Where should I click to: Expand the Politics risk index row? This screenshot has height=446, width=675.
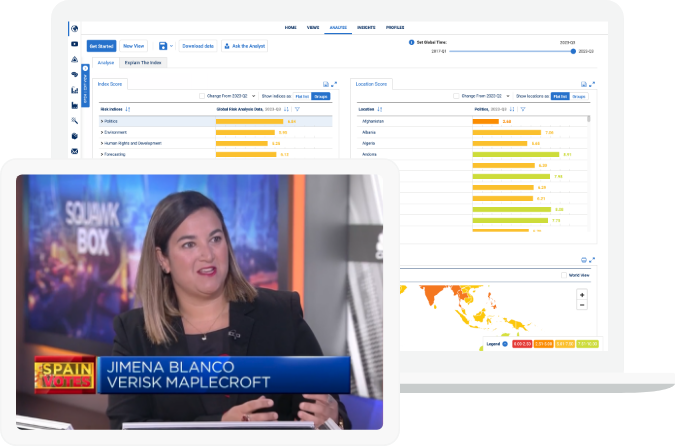(102, 121)
